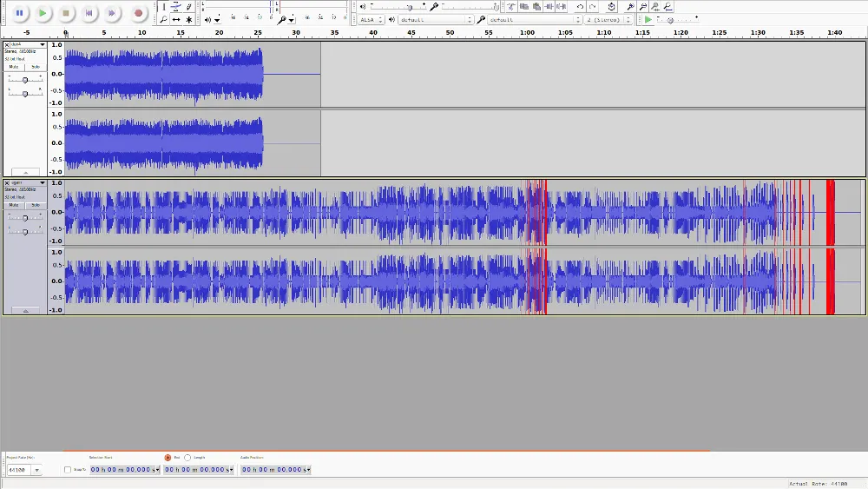Open the playback device dropdown set to default
868x489 pixels.
click(436, 20)
